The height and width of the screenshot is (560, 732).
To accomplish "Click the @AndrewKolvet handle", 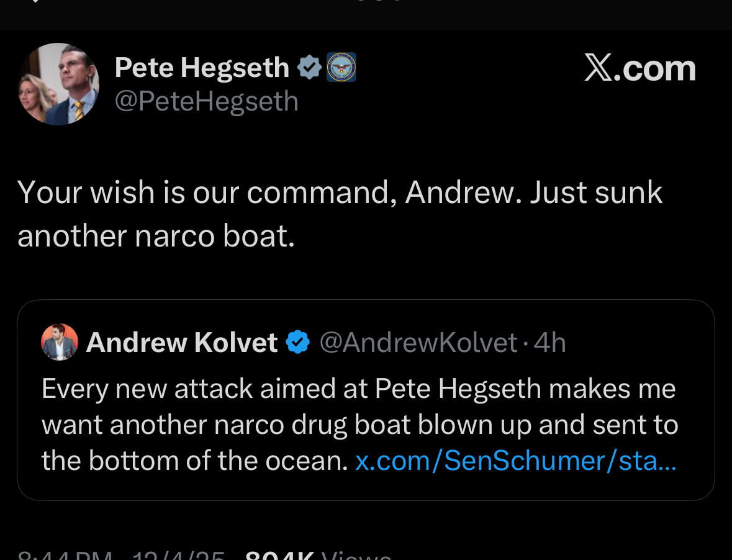I will tap(418, 342).
